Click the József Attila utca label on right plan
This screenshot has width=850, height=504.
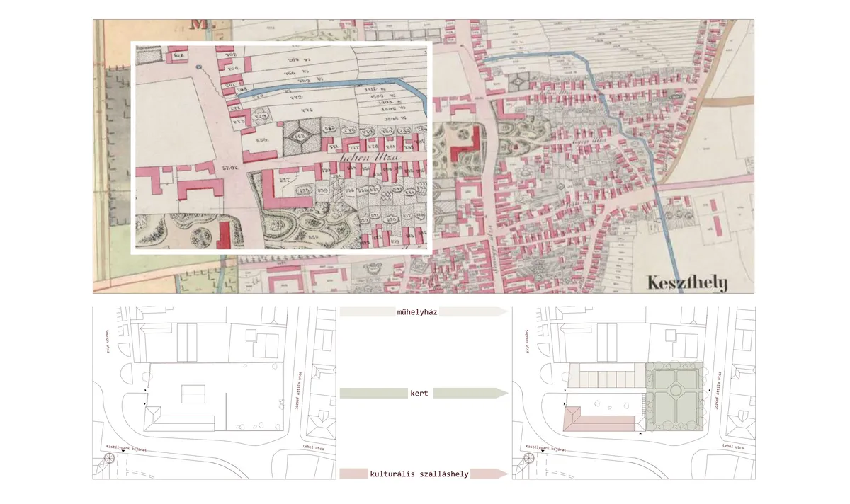[x=720, y=391]
